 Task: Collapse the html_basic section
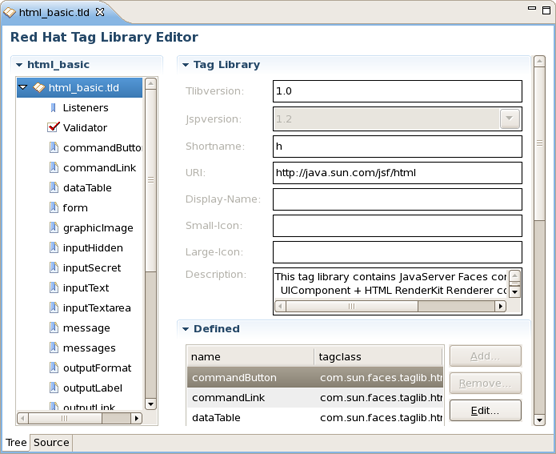[19, 65]
